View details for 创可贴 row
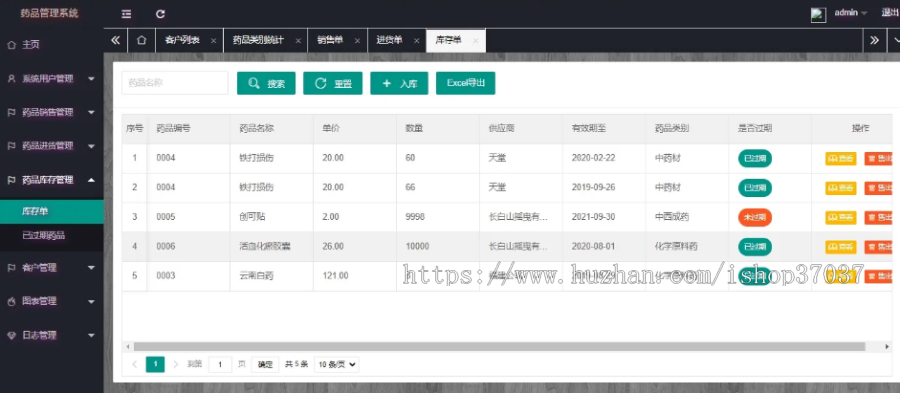Viewport: 900px width, 393px height. pos(841,217)
